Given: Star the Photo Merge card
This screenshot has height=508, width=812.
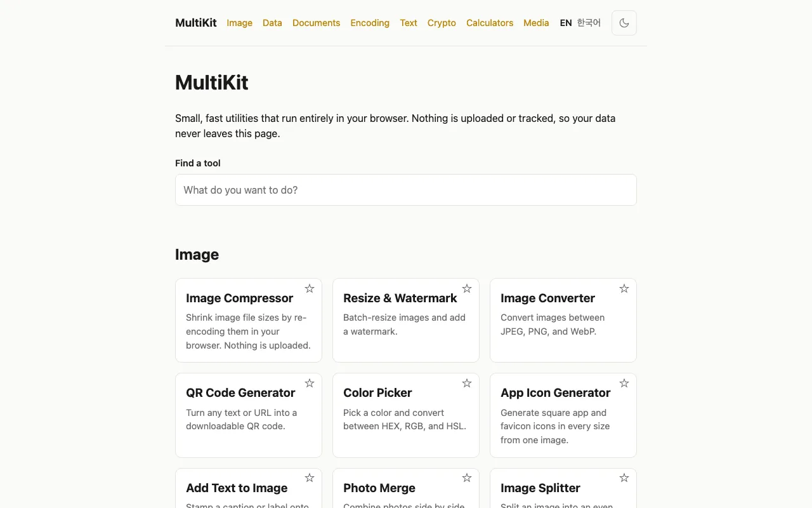Looking at the screenshot, I should pyautogui.click(x=467, y=478).
